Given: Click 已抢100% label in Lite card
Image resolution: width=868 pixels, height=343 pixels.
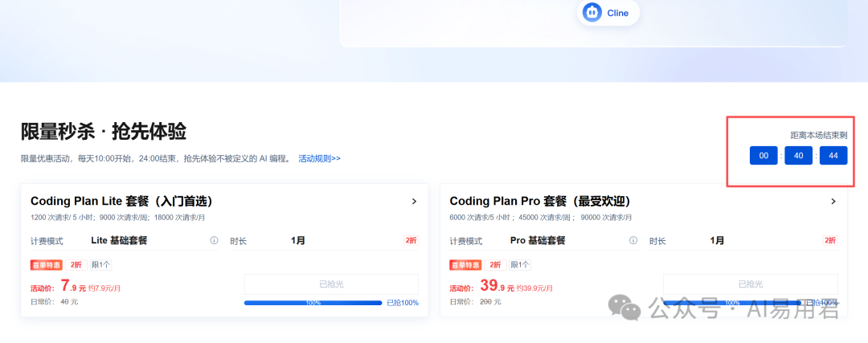Looking at the screenshot, I should click(x=403, y=303).
